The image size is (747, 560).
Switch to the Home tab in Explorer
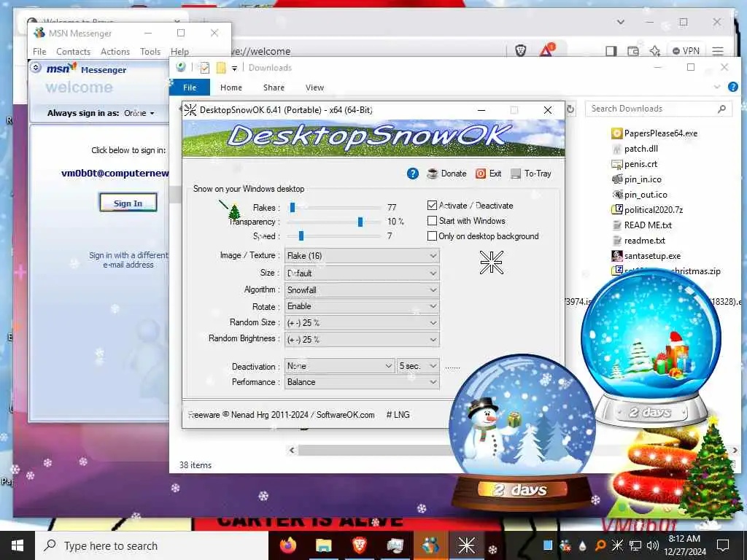click(x=231, y=87)
